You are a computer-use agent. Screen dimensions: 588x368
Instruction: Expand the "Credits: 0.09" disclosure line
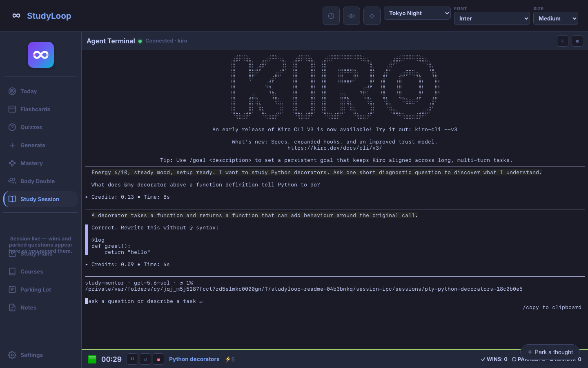point(127,265)
